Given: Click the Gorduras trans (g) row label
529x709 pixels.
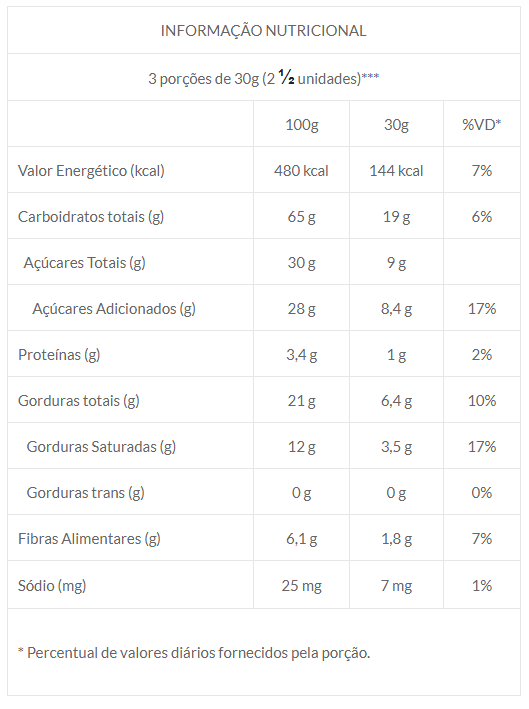Looking at the screenshot, I should 85,493.
